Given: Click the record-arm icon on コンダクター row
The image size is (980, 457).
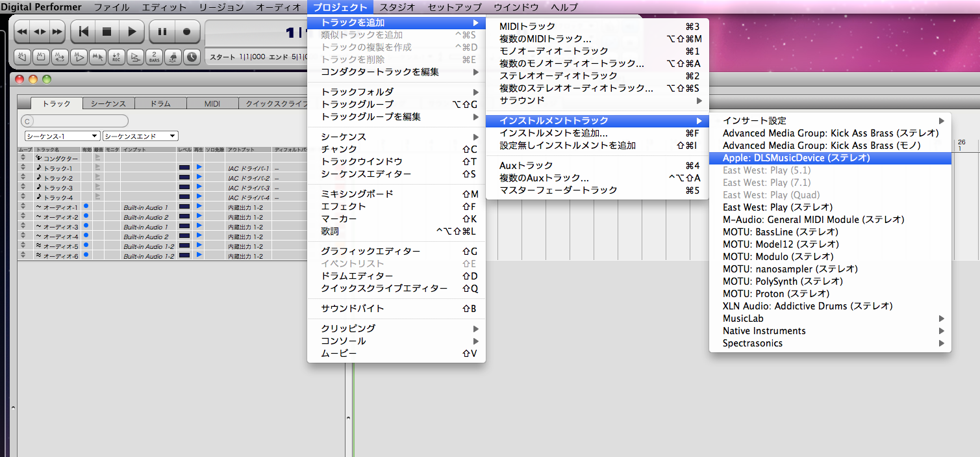Looking at the screenshot, I should (98, 157).
